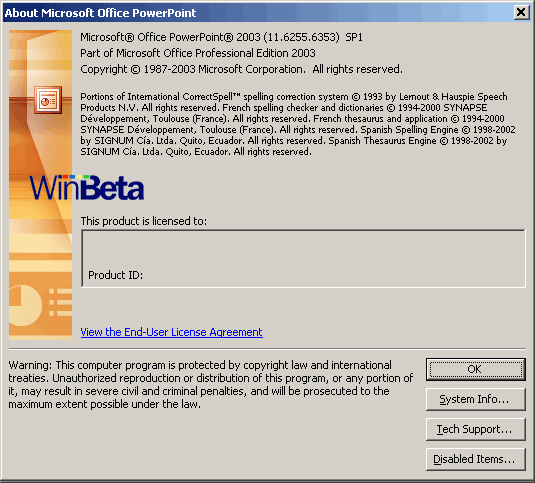Click the Warning copyright law paragraph
535x483 pixels.
[211, 384]
